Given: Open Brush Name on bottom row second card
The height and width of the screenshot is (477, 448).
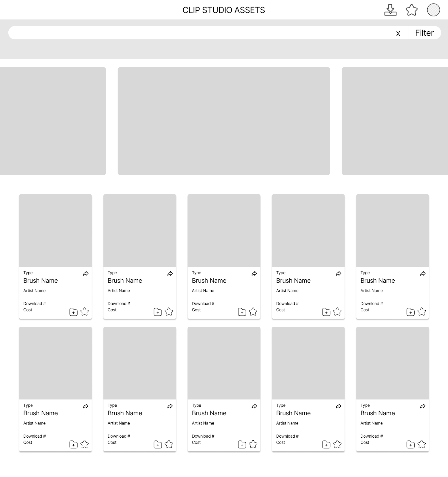Looking at the screenshot, I should coord(125,413).
